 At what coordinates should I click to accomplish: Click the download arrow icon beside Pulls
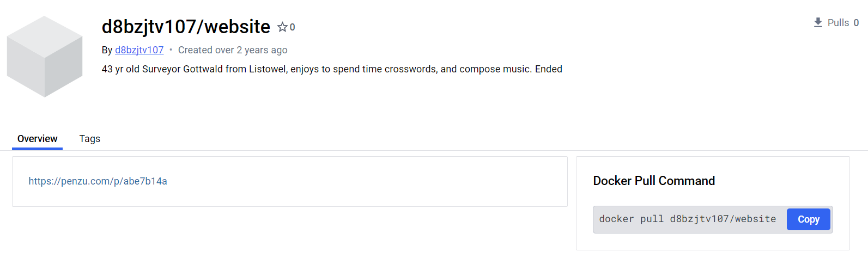[x=818, y=22]
